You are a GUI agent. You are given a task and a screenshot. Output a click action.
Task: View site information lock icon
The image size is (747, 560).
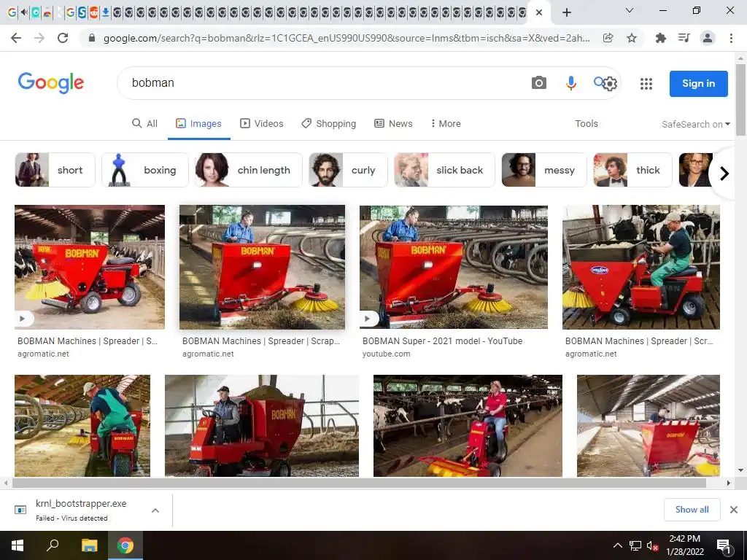click(92, 38)
